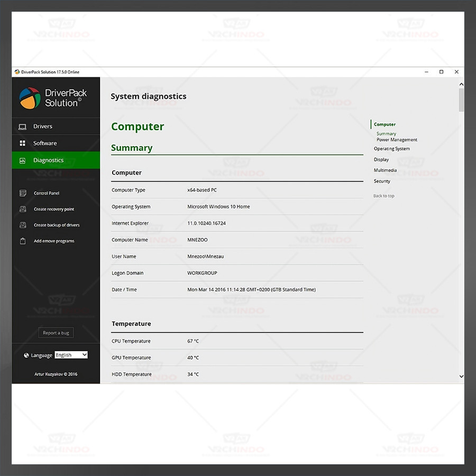Click the Create backup of drivers icon
This screenshot has width=476, height=476.
pyautogui.click(x=23, y=225)
